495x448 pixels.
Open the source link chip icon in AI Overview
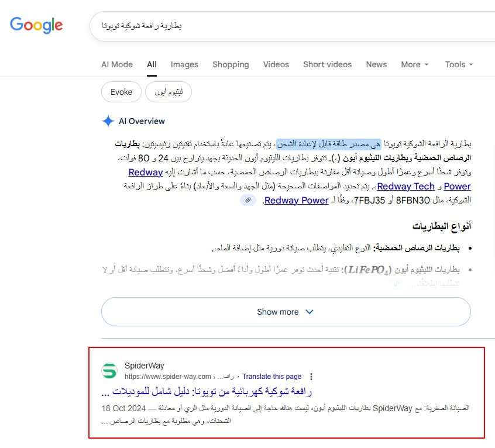tap(247, 201)
